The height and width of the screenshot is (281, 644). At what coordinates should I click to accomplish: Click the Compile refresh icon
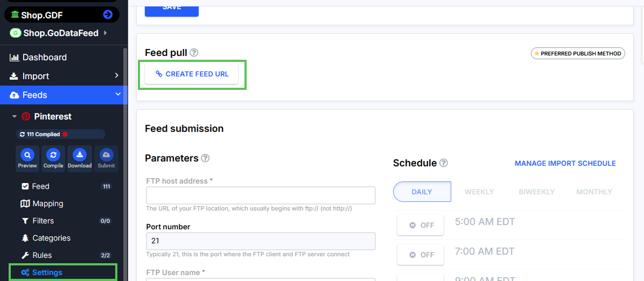click(53, 155)
